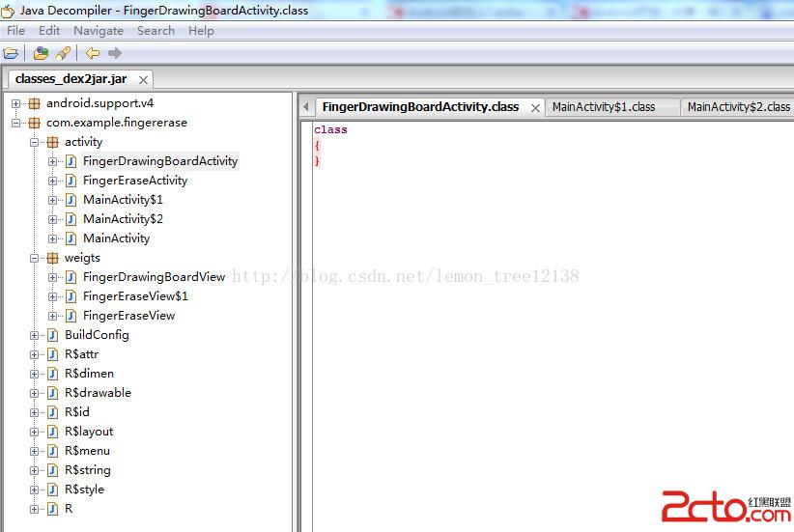
Task: Click the Open File toolbar icon
Action: click(x=11, y=53)
